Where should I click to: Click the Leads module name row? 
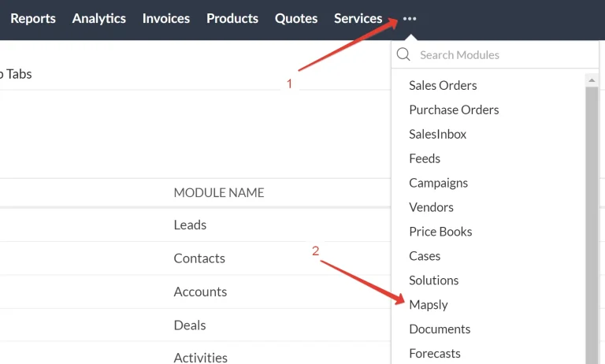pyautogui.click(x=190, y=225)
